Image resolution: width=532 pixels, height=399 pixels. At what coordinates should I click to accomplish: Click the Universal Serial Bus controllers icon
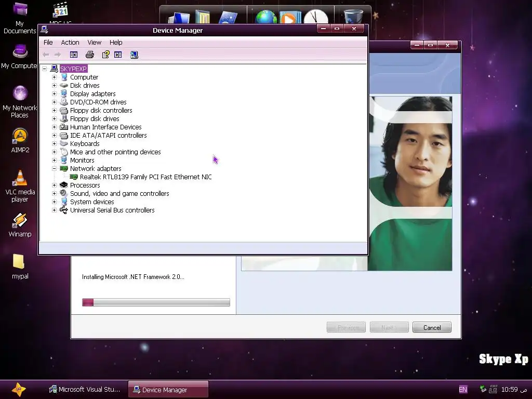tap(64, 210)
